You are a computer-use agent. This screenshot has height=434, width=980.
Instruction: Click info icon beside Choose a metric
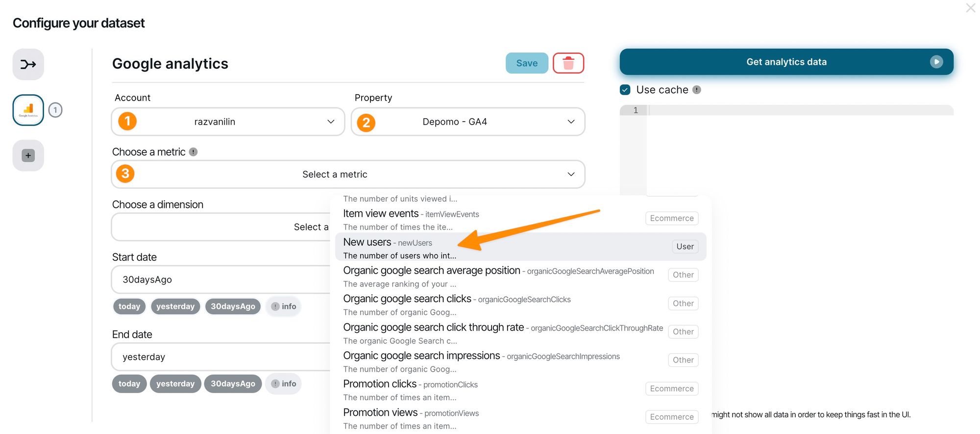pyautogui.click(x=194, y=152)
